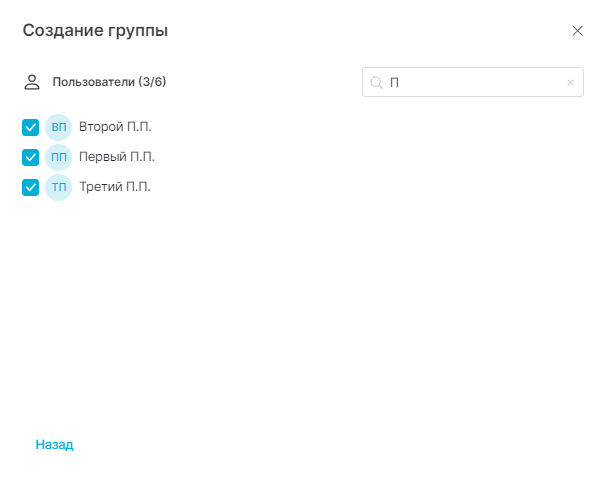
Task: Select the user name Первый П.П.
Action: [x=116, y=157]
